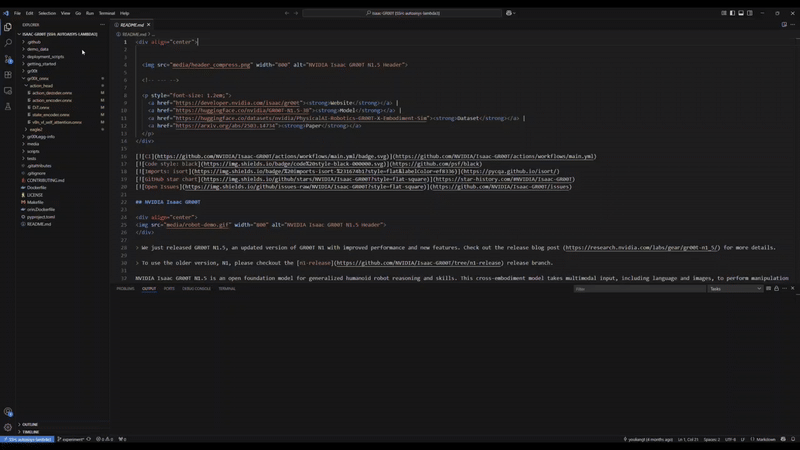Open the Explorer view in activity bar
The image size is (800, 450).
coord(8,27)
